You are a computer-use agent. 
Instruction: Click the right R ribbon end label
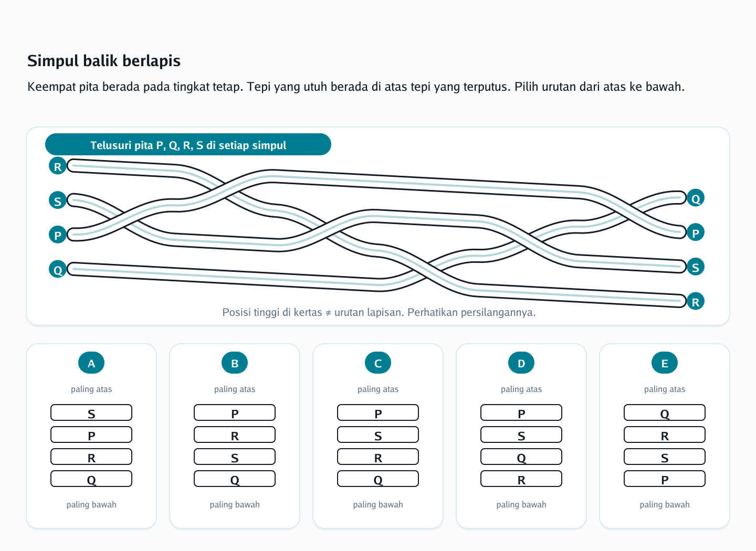(x=696, y=301)
